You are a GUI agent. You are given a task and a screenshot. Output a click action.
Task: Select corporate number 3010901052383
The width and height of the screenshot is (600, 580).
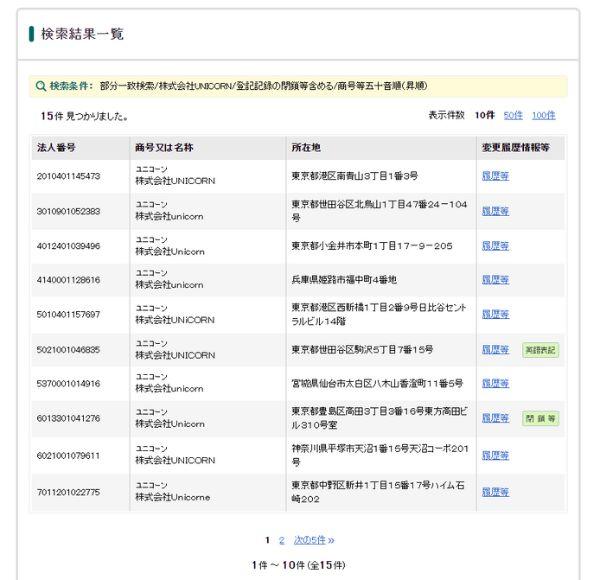tap(68, 211)
